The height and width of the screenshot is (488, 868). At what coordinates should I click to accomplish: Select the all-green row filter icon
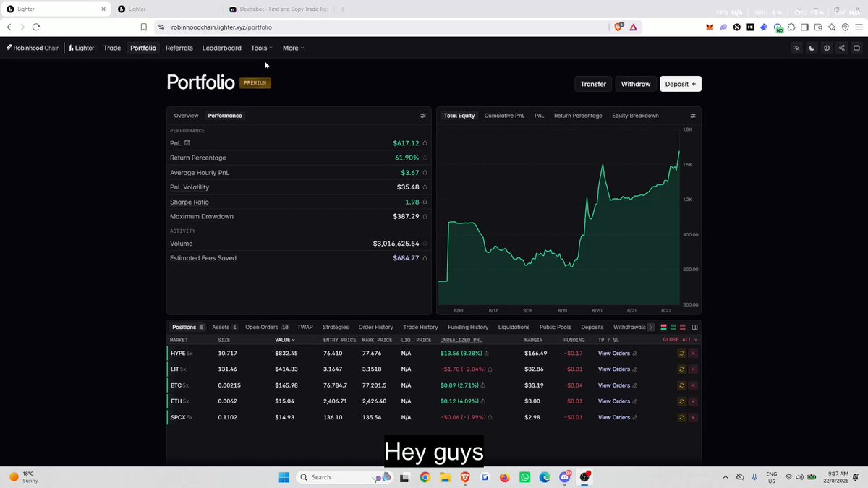tap(673, 328)
